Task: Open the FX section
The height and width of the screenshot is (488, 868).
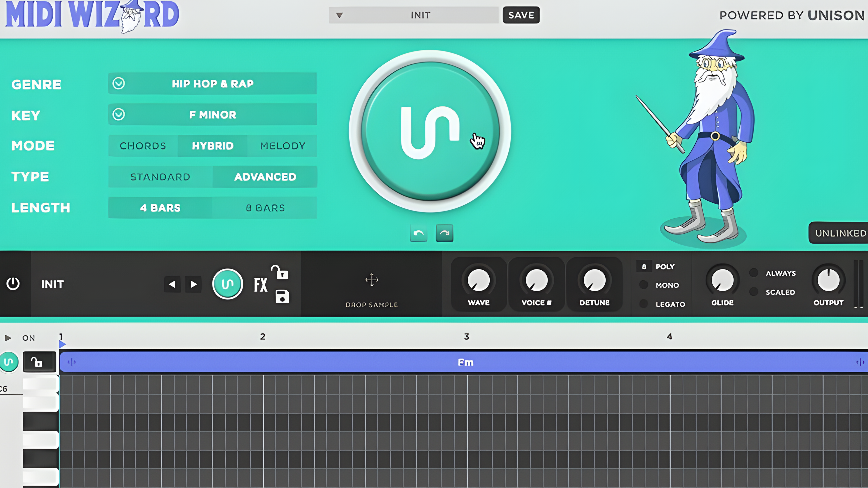Action: [x=260, y=285]
